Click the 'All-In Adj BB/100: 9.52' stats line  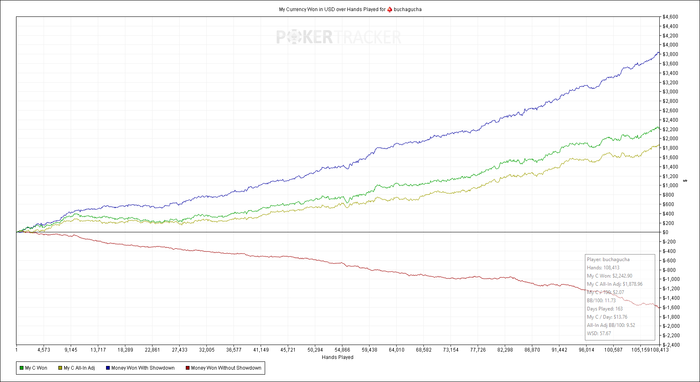(x=611, y=325)
